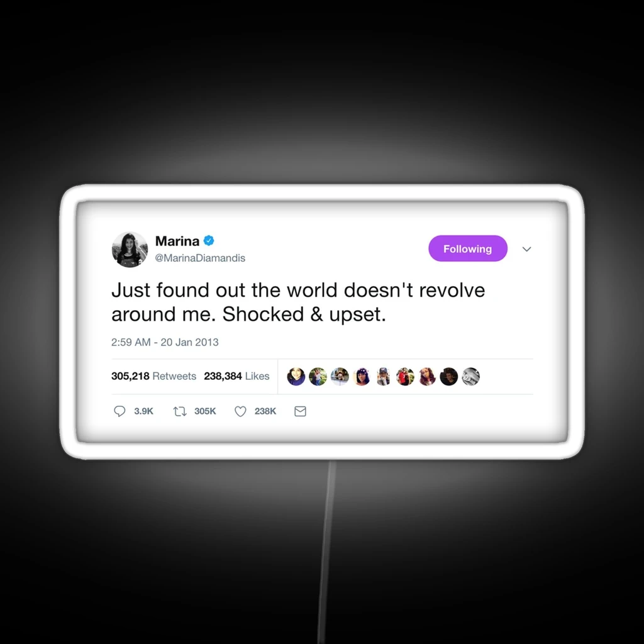The width and height of the screenshot is (644, 644).
Task: Click the first liker avatar in the row
Action: [296, 377]
